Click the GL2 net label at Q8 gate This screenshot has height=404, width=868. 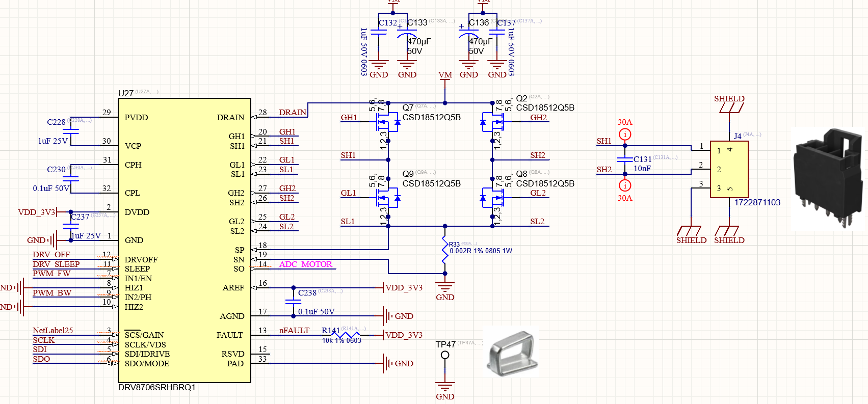538,193
